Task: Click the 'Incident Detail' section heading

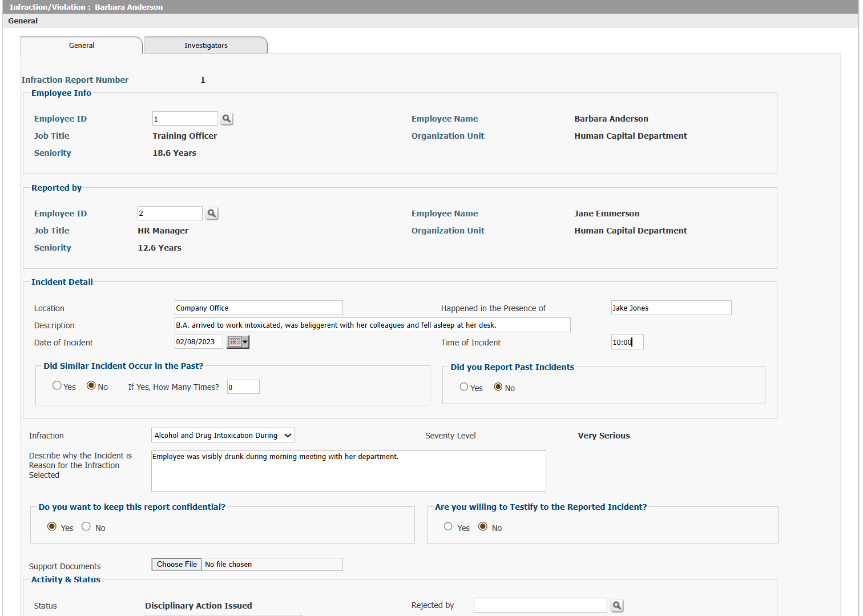Action: [62, 282]
